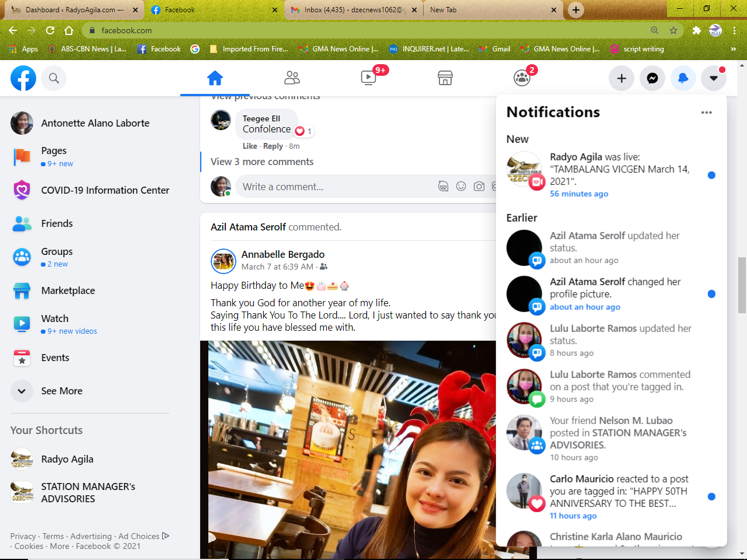Click the Create plus button
The width and height of the screenshot is (747, 560).
pos(622,78)
